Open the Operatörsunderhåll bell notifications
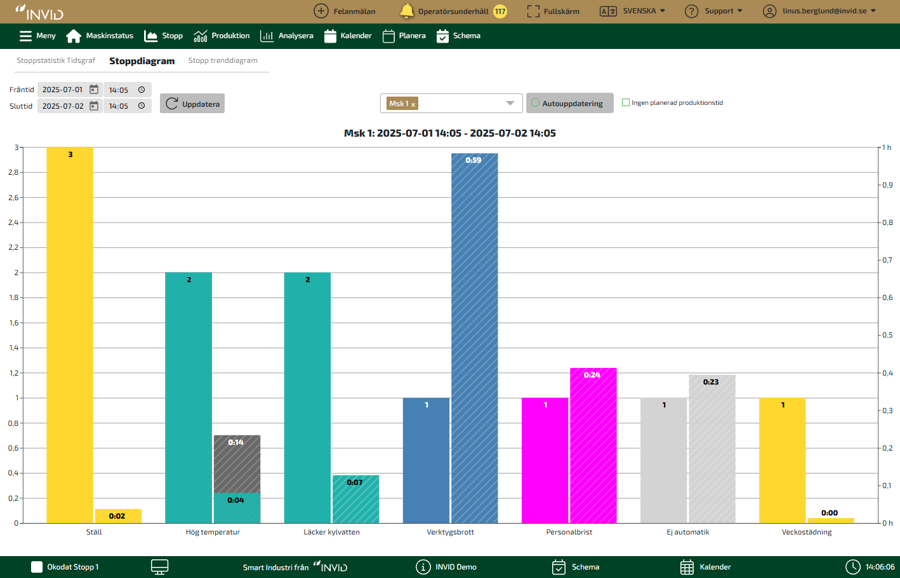 (x=405, y=11)
